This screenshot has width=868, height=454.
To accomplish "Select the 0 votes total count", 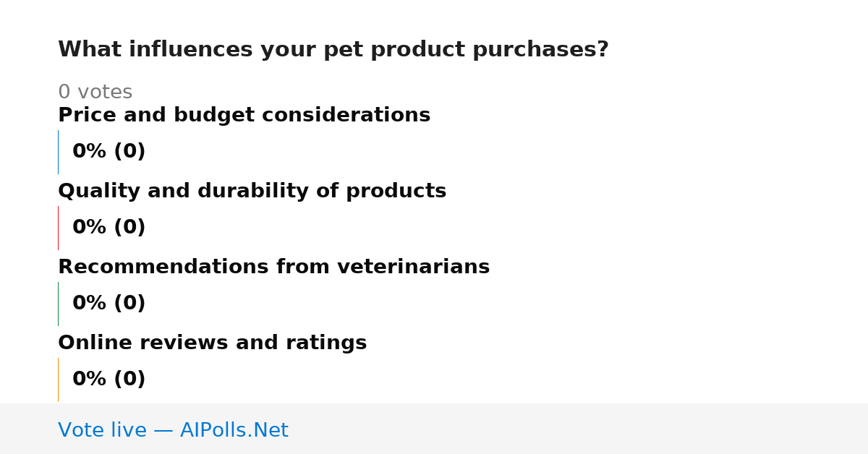I will [95, 93].
